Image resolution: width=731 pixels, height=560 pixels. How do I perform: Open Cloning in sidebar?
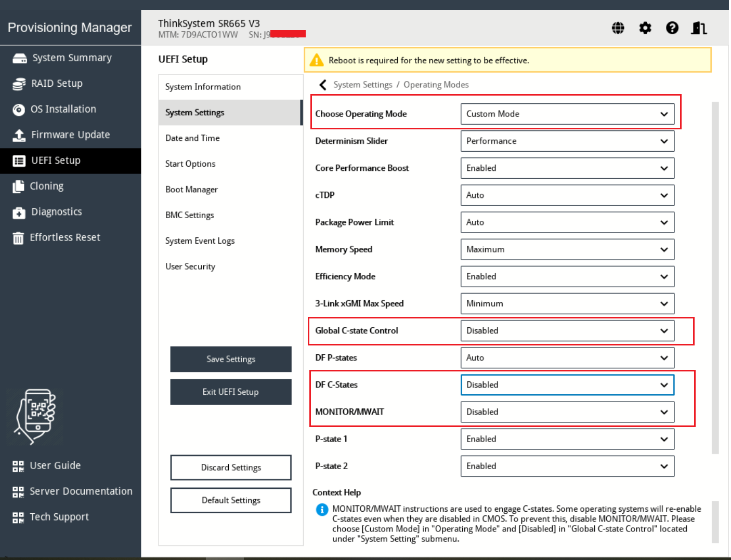tap(70, 186)
